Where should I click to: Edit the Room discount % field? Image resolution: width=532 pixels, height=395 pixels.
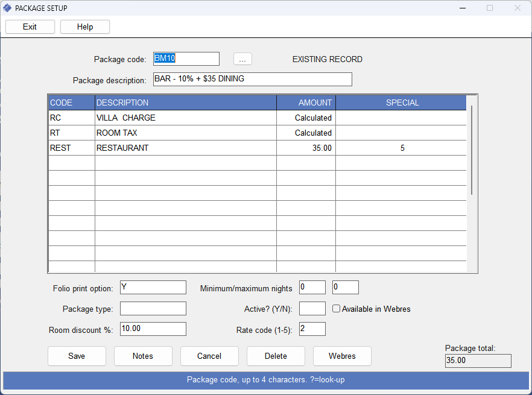pos(153,329)
